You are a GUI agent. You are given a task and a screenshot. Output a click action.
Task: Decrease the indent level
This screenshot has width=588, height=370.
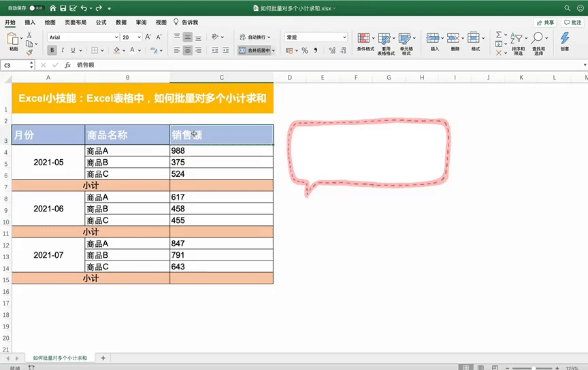pos(215,50)
